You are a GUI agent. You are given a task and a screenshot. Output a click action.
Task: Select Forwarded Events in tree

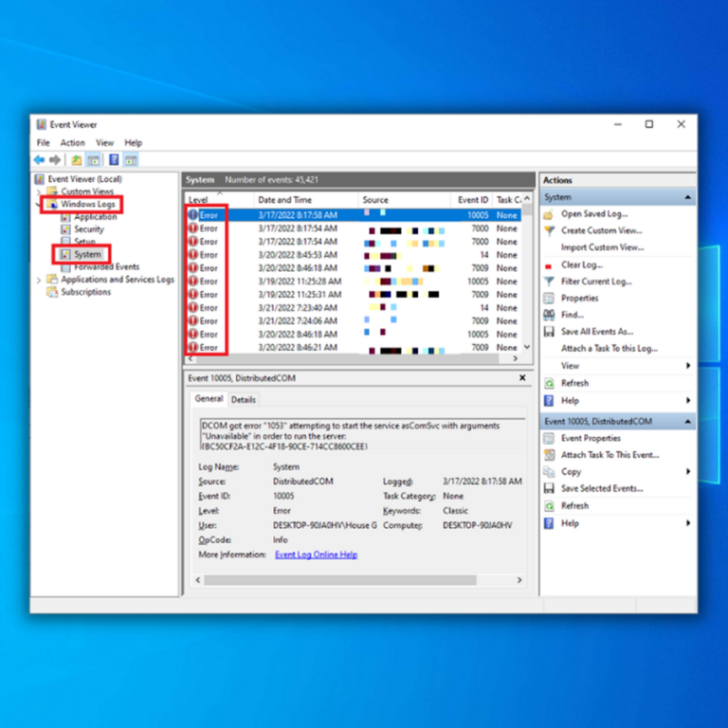click(x=107, y=267)
